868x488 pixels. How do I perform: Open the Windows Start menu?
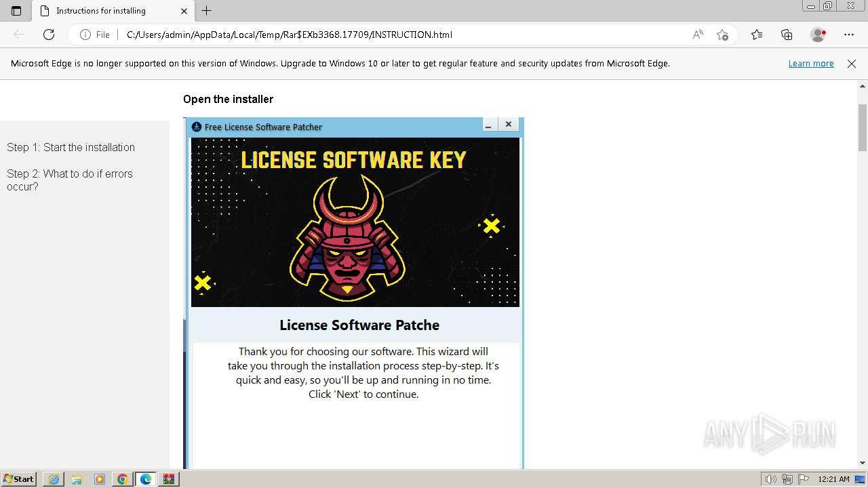tap(19, 479)
